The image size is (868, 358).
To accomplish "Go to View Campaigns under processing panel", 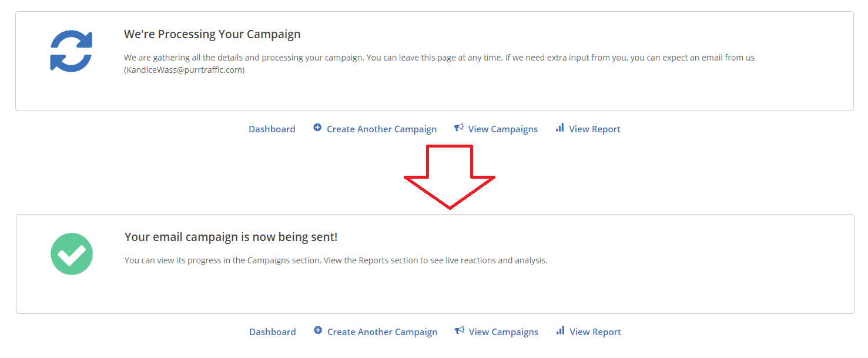I will pos(503,129).
